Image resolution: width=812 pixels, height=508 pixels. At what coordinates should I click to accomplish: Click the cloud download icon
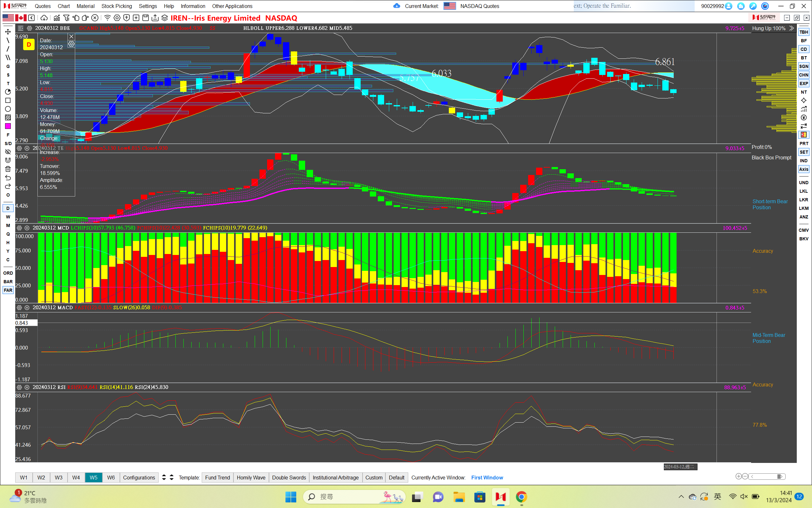click(44, 18)
